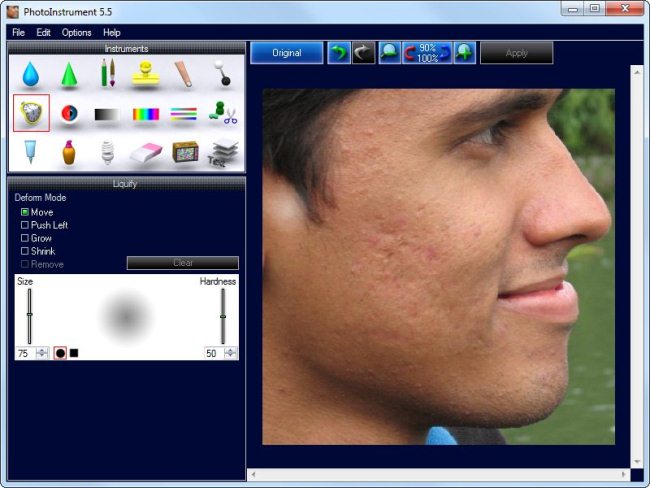This screenshot has height=488, width=650.
Task: Select the red eye removal tool
Action: click(x=69, y=114)
